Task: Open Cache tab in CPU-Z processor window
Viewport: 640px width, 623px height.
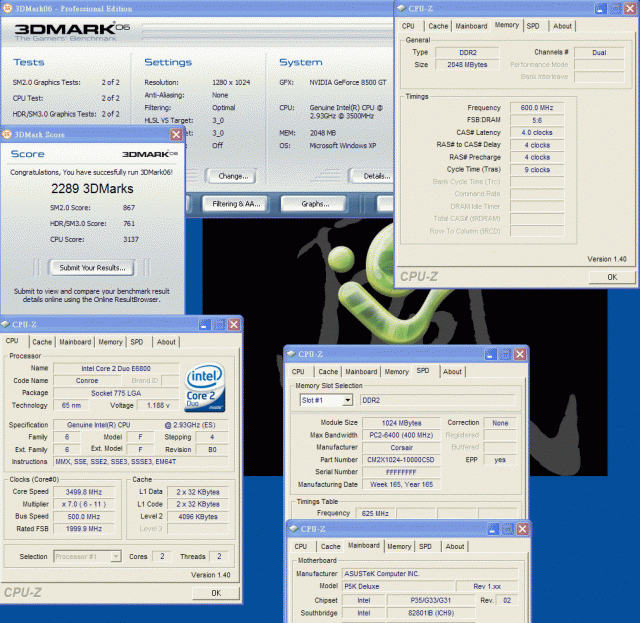Action: coord(42,342)
